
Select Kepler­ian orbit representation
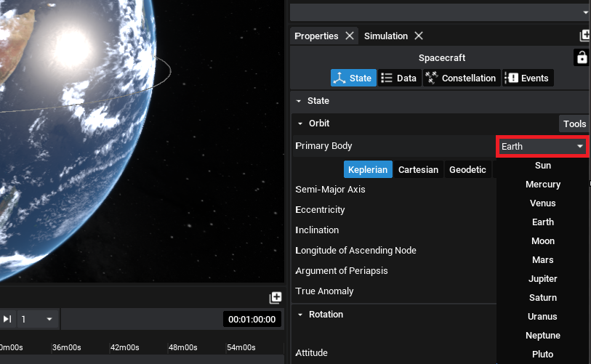[368, 169]
